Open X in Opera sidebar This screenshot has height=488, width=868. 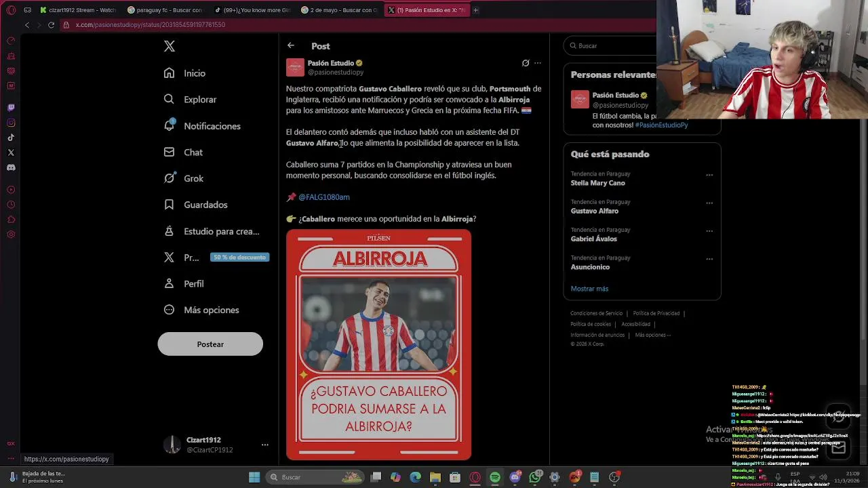point(11,152)
